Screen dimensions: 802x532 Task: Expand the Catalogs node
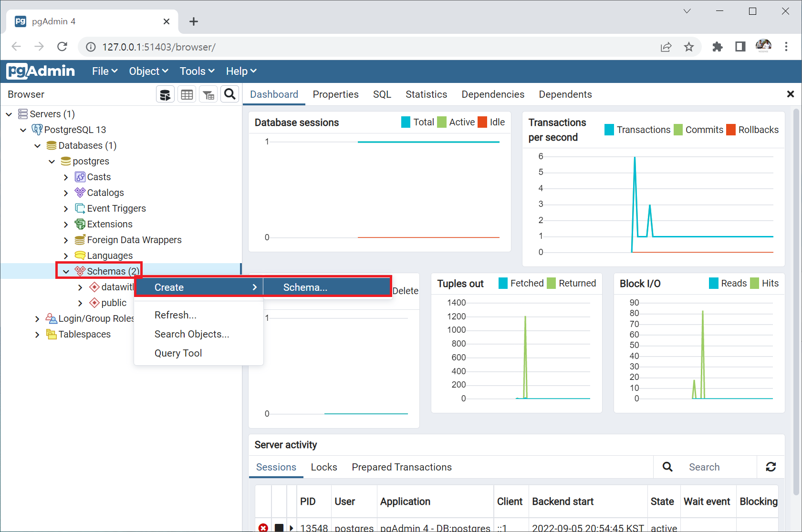point(66,193)
